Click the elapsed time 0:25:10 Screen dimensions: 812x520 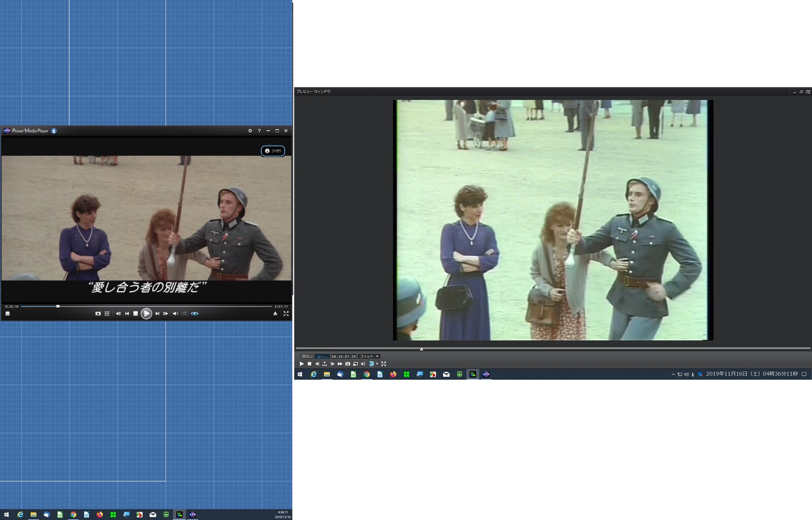pos(12,306)
